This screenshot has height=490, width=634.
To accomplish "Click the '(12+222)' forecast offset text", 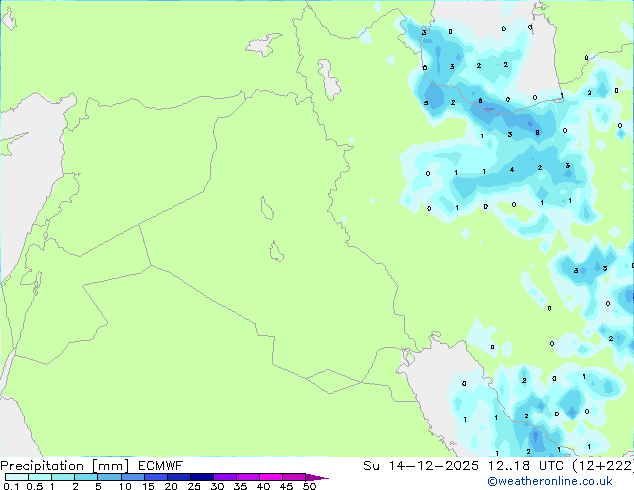I will pyautogui.click(x=603, y=466).
